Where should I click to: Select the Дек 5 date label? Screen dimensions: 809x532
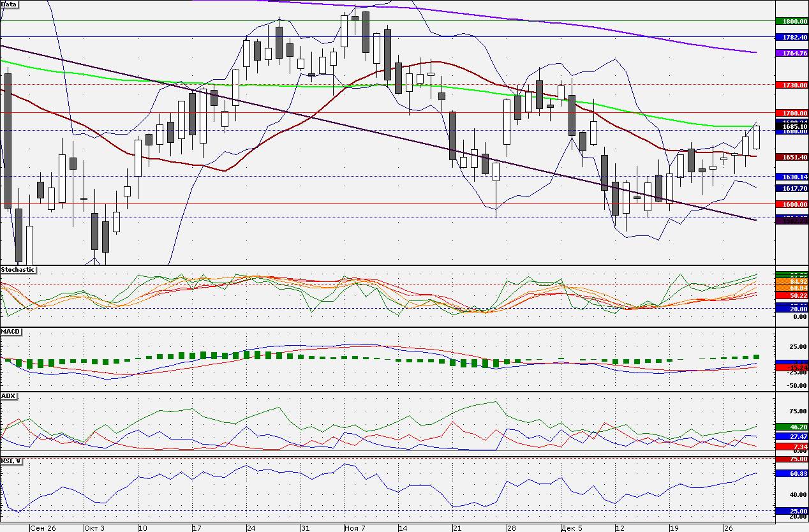(x=571, y=528)
